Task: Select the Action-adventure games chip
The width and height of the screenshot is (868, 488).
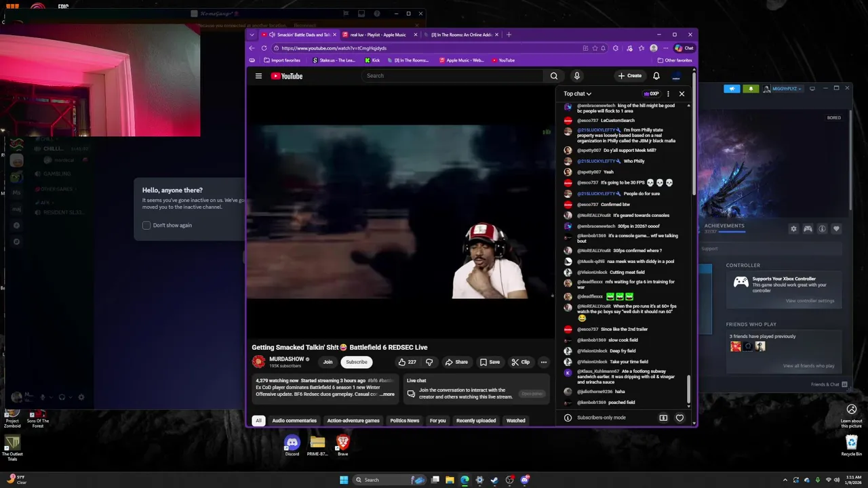Action: pyautogui.click(x=353, y=420)
